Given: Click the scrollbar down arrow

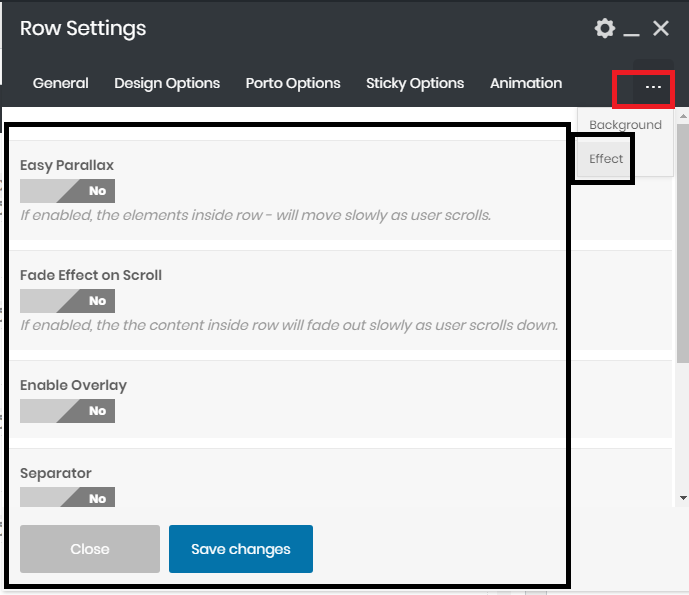Looking at the screenshot, I should [683, 498].
